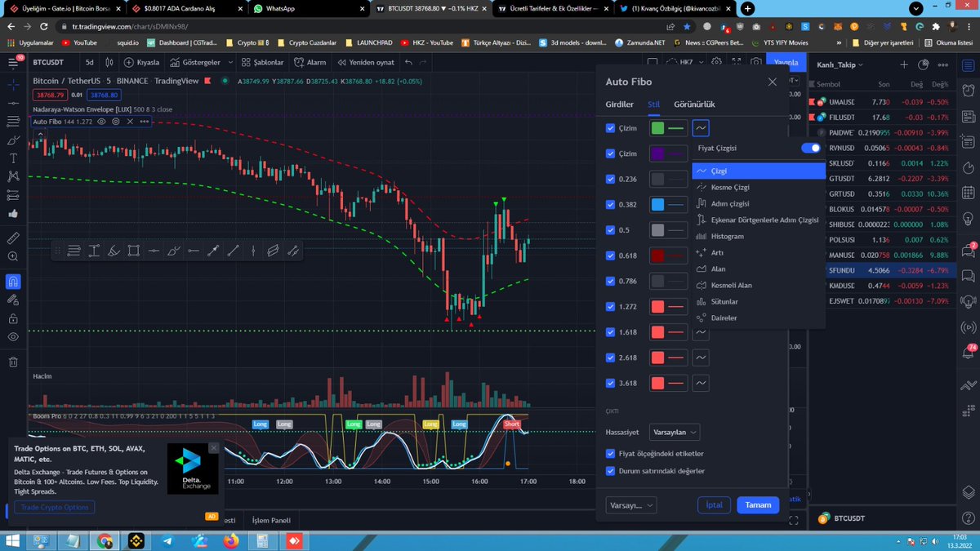Take a snapshot with the camera icon
The image size is (980, 551).
pos(756,62)
